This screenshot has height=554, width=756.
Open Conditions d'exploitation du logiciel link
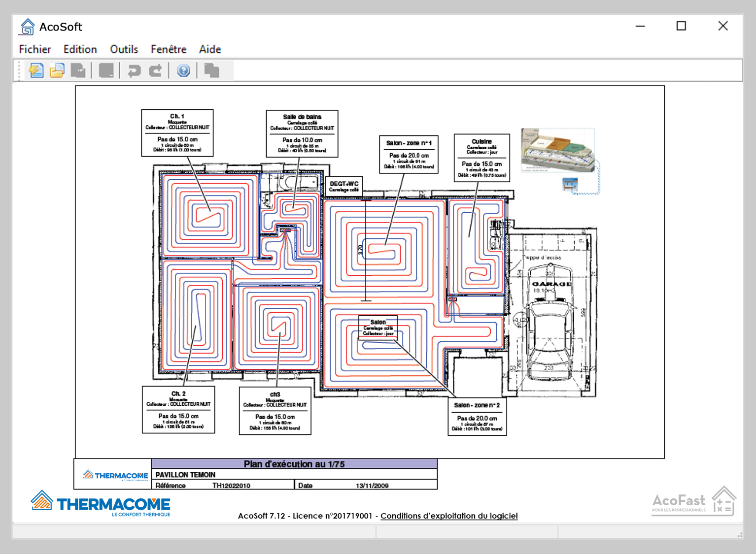[449, 516]
